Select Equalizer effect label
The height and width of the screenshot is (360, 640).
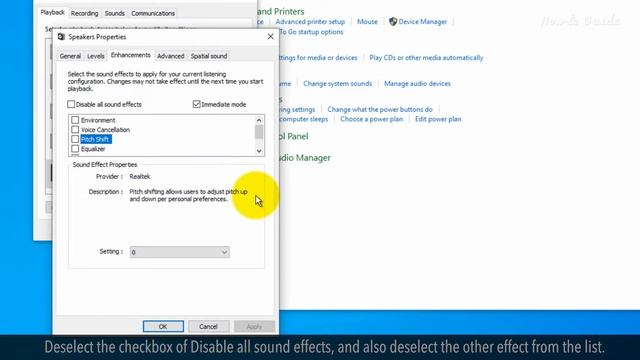tap(93, 149)
